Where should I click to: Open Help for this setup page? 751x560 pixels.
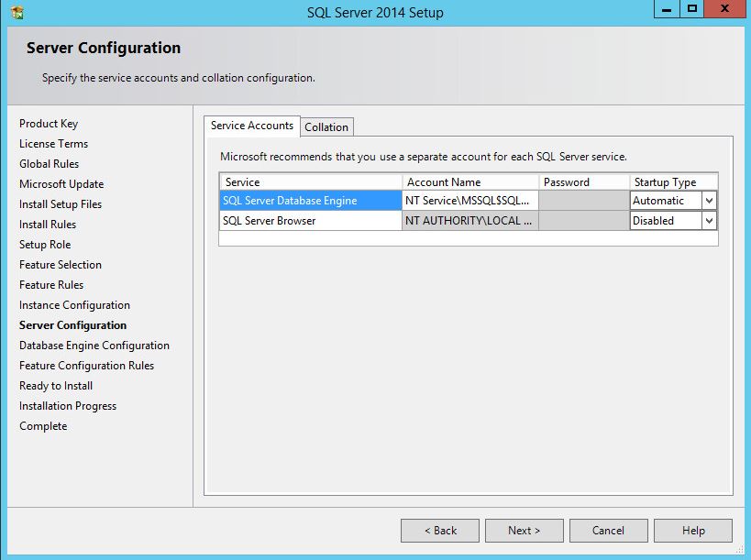[693, 531]
